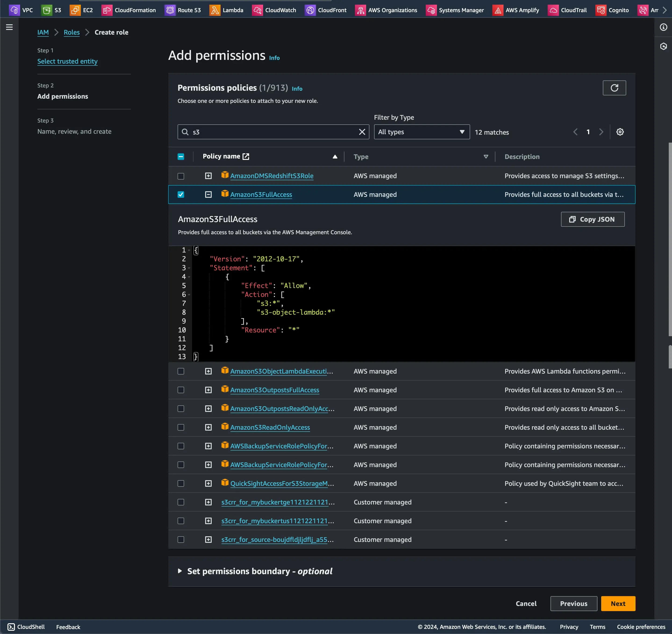Uncheck the AmazonS3FullAccess policy checkbox
672x634 pixels.
click(x=181, y=195)
